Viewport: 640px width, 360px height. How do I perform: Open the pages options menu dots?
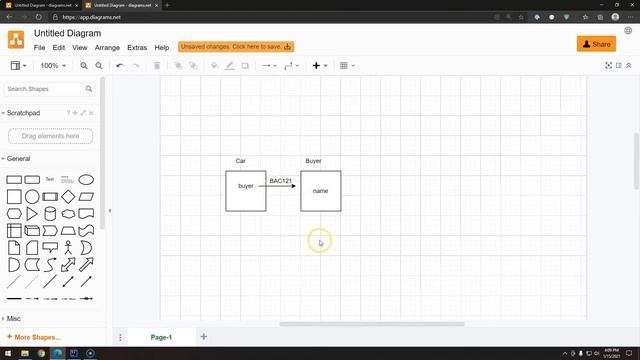(120, 337)
